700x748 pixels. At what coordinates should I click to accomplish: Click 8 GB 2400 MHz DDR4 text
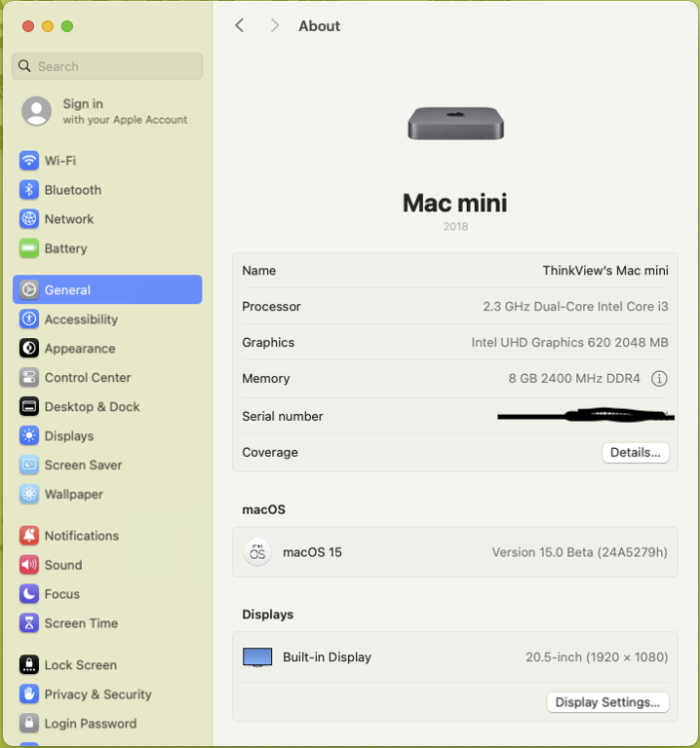[574, 378]
